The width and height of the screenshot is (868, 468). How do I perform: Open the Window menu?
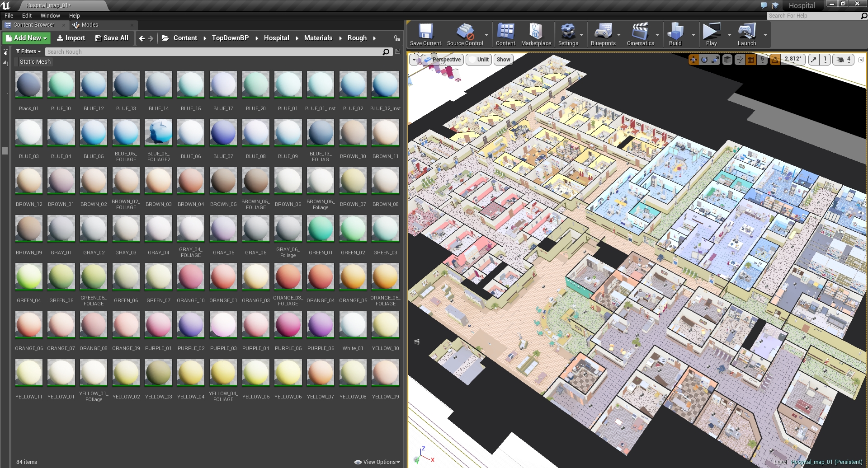(x=50, y=15)
